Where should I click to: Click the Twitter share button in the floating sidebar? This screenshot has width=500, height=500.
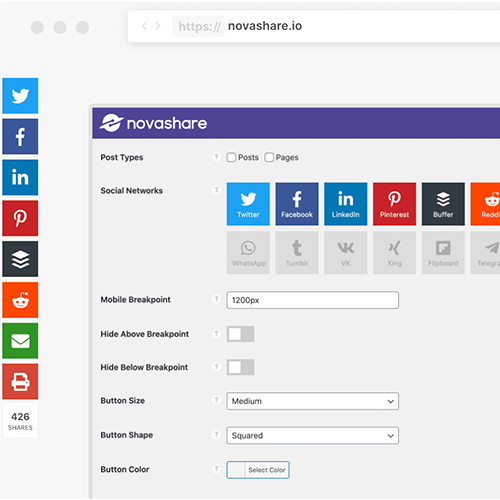(x=20, y=96)
